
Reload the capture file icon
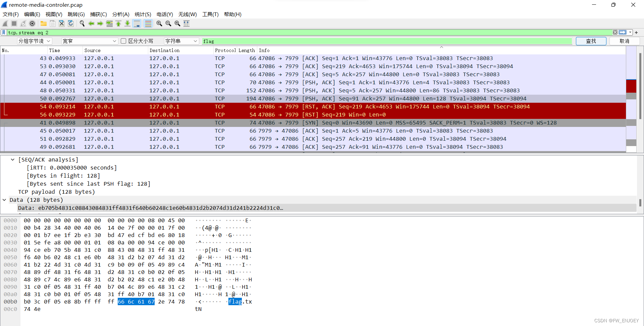pos(71,24)
